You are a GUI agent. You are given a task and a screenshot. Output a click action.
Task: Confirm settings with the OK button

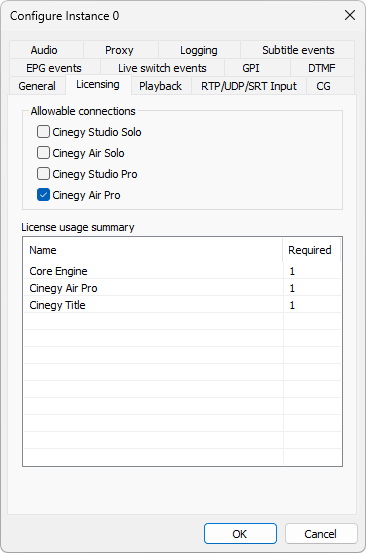pyautogui.click(x=240, y=534)
